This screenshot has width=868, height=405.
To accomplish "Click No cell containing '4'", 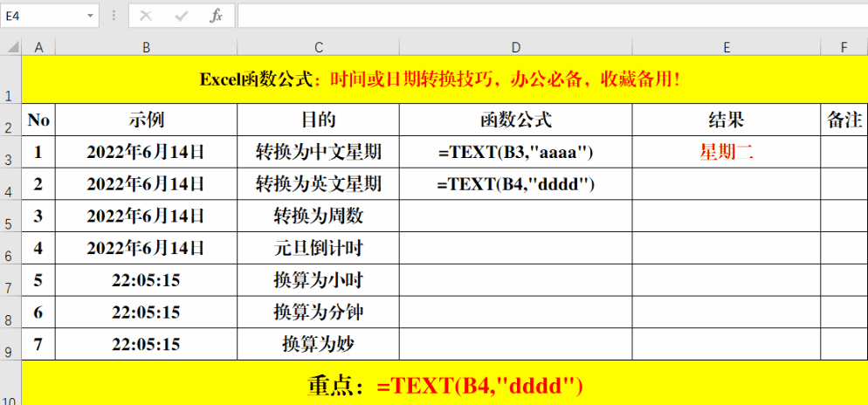I will pyautogui.click(x=38, y=249).
